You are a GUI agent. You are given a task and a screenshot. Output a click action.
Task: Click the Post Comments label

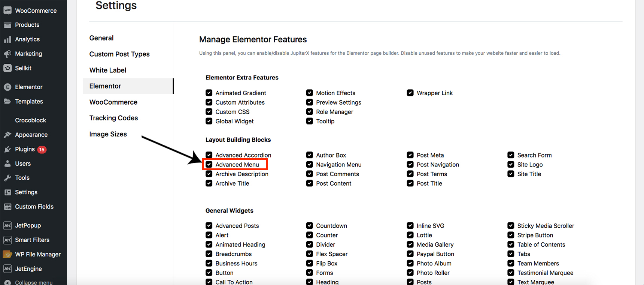(337, 174)
